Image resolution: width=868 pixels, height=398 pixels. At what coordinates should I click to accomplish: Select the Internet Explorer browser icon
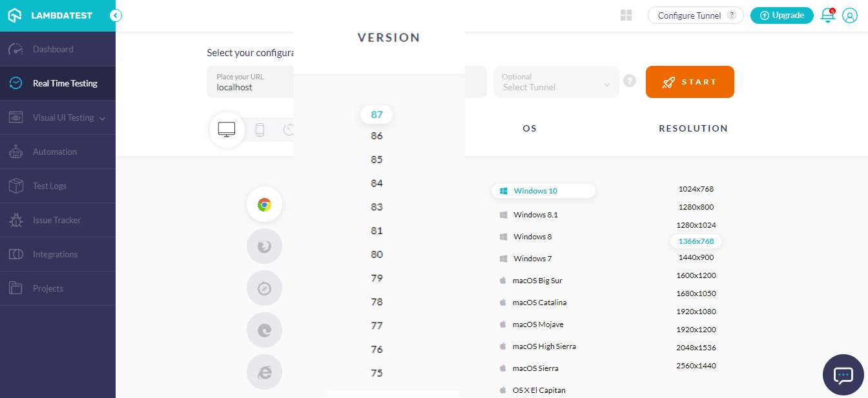click(x=264, y=372)
